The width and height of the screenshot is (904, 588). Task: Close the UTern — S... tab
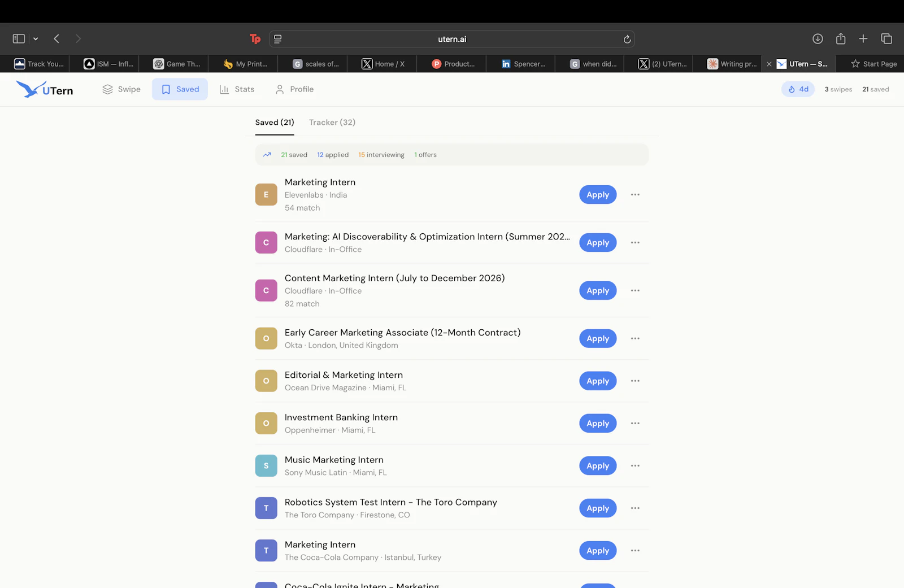click(769, 64)
